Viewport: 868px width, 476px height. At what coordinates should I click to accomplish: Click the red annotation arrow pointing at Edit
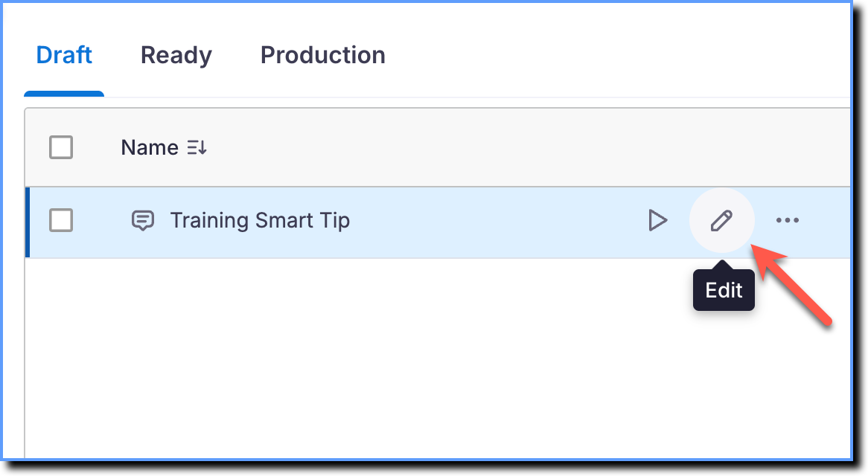(x=791, y=285)
